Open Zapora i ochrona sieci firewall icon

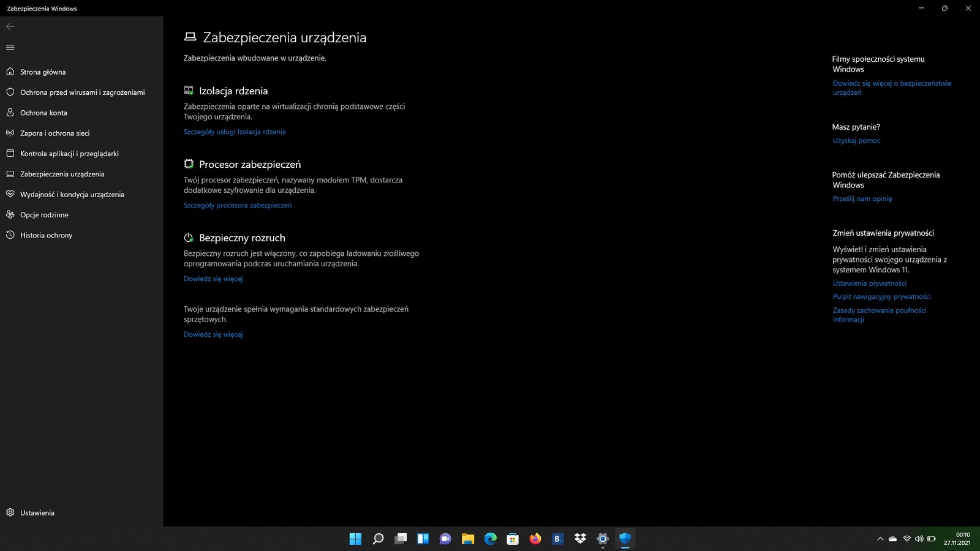tap(9, 133)
